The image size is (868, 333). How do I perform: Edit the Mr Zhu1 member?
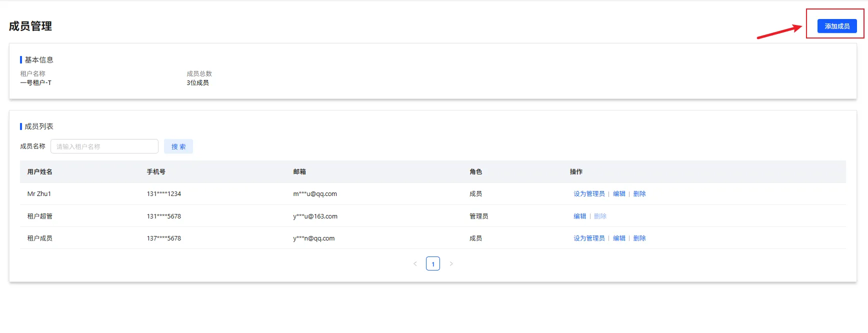point(619,194)
